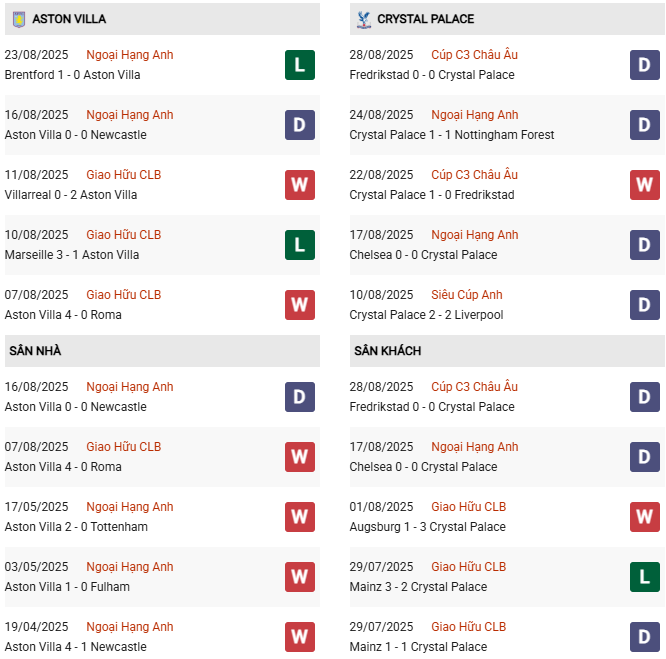Image resolution: width=666 pixels, height=659 pixels.
Task: Click the CRYSTAL PALACE team heading
Action: [x=425, y=19]
